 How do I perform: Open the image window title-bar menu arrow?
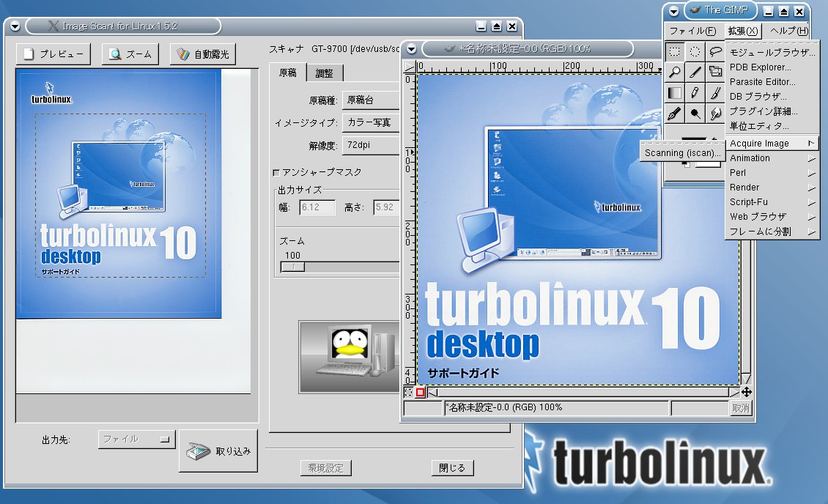[x=411, y=49]
